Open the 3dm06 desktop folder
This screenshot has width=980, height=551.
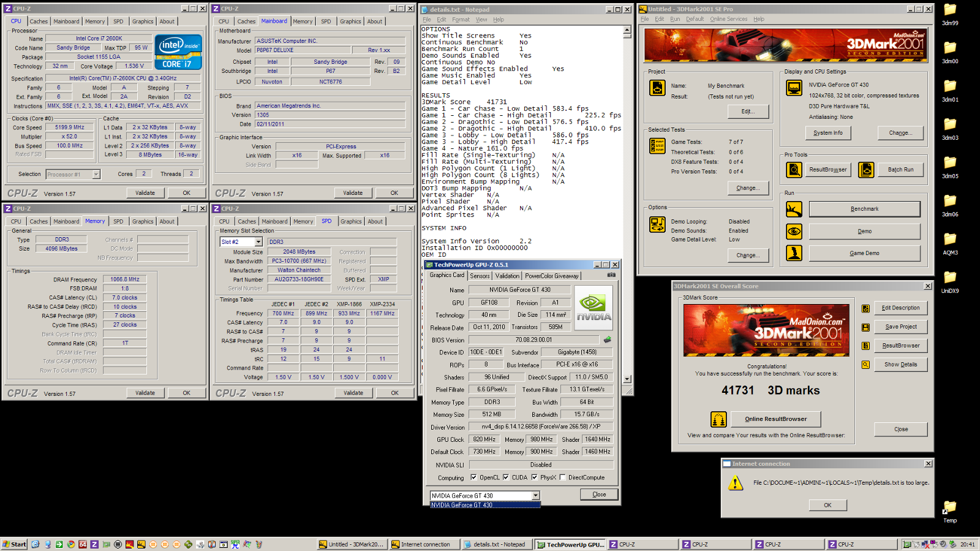click(950, 200)
